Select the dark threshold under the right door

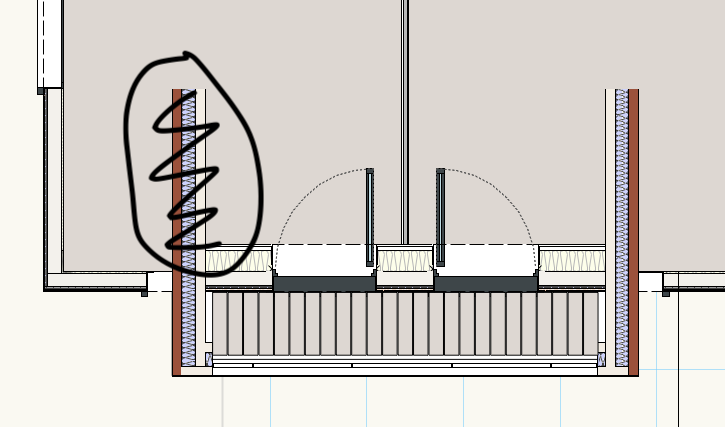pos(485,284)
